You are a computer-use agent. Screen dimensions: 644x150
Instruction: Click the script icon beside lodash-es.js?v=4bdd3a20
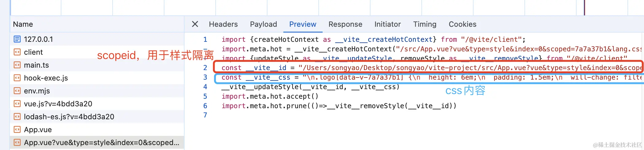coord(17,116)
